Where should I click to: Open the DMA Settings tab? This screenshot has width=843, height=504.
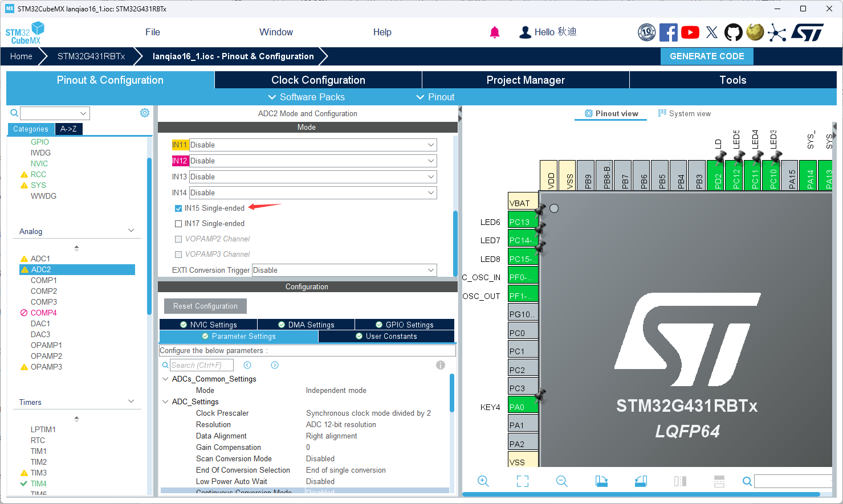pyautogui.click(x=306, y=325)
